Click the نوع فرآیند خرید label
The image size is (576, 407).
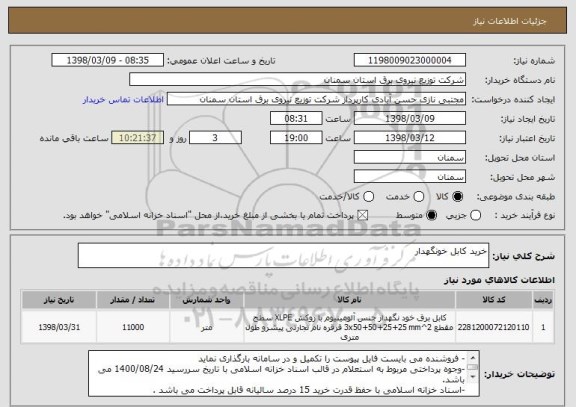pyautogui.click(x=525, y=216)
